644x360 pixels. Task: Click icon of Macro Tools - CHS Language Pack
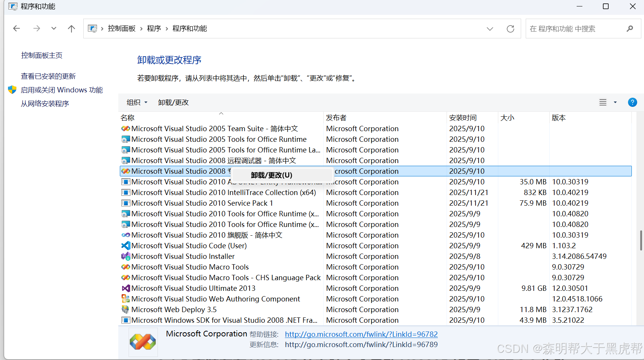[x=126, y=278]
